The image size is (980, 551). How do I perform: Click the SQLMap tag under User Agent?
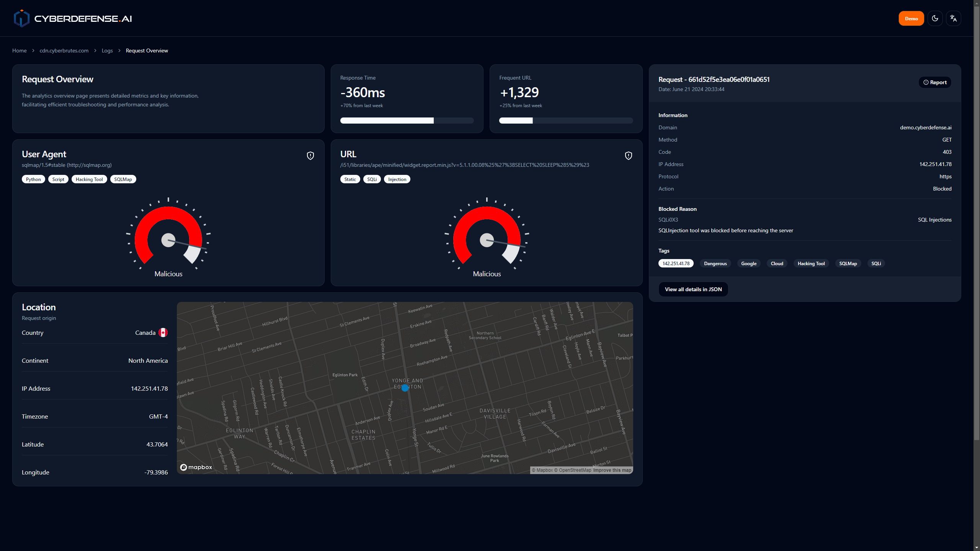tap(123, 179)
